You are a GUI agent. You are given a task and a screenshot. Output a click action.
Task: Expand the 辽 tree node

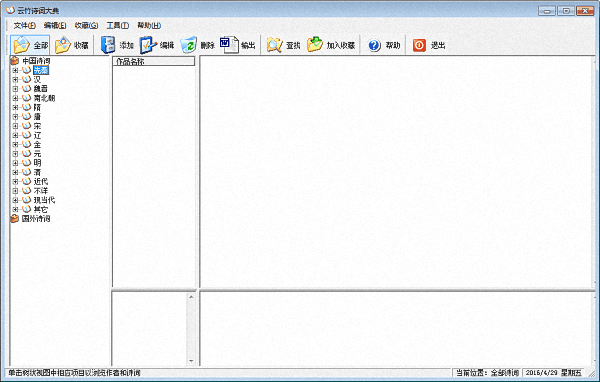15,135
